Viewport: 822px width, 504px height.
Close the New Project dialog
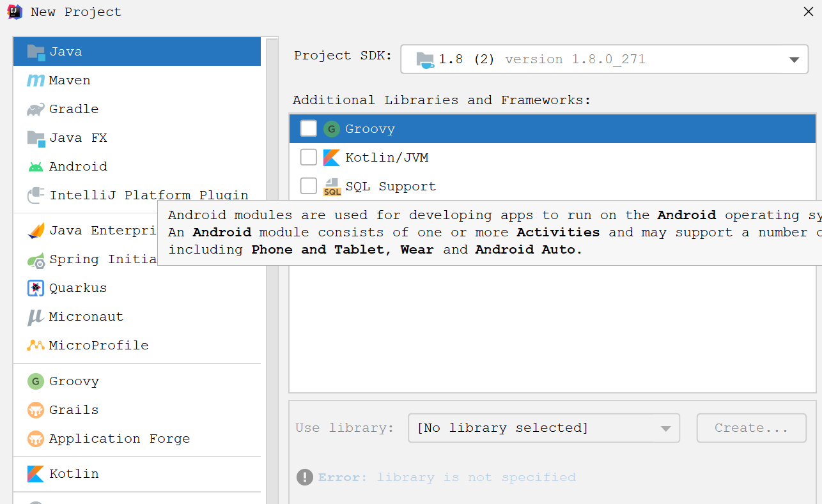[x=808, y=11]
